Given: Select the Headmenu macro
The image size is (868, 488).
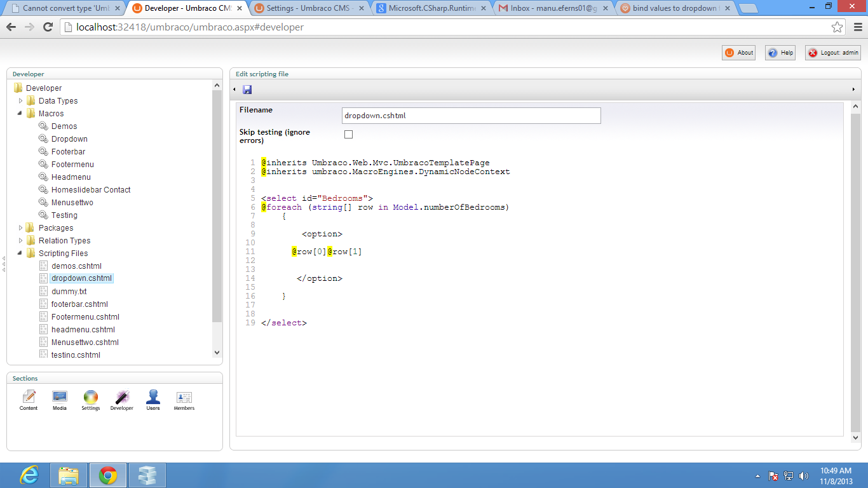Looking at the screenshot, I should pyautogui.click(x=71, y=177).
